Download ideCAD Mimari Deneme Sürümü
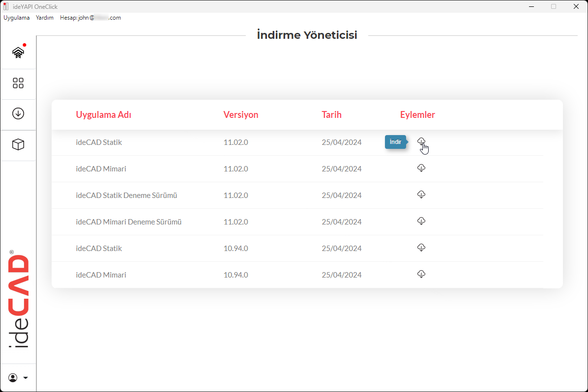This screenshot has width=588, height=392. point(421,221)
